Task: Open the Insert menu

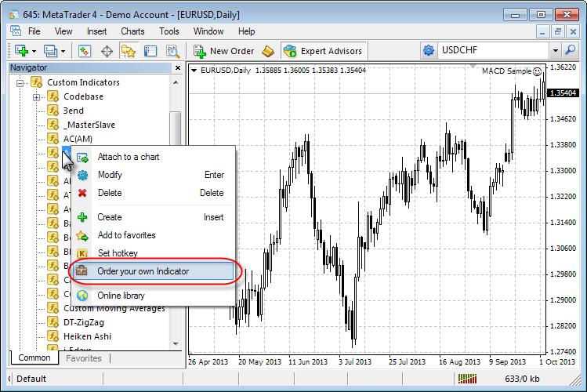Action: 96,31
